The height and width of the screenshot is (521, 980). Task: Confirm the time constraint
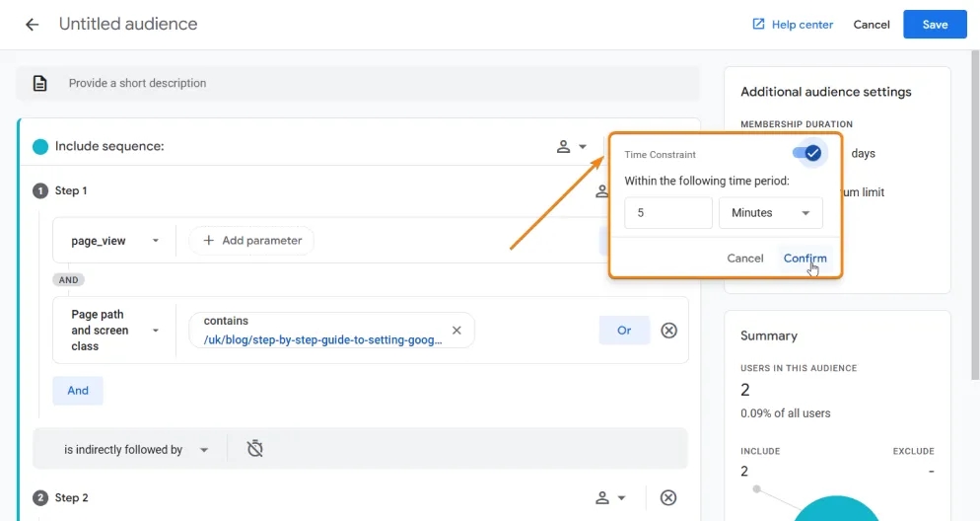click(x=805, y=258)
